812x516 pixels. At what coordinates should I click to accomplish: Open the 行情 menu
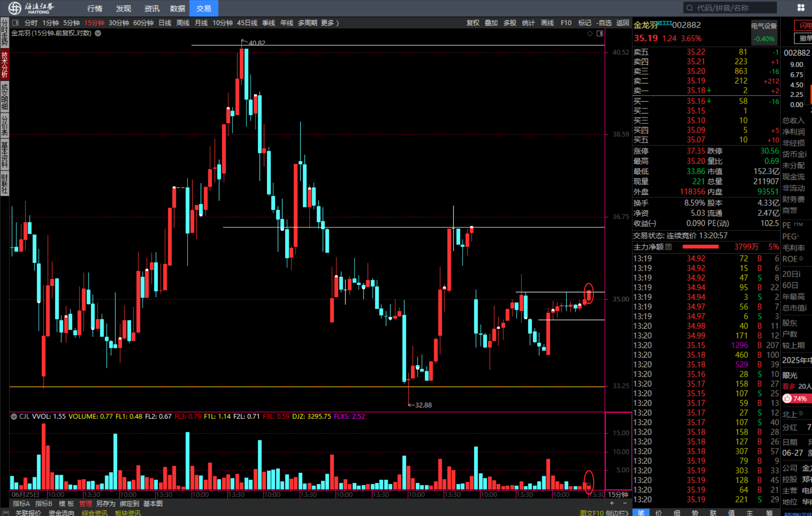[x=95, y=8]
